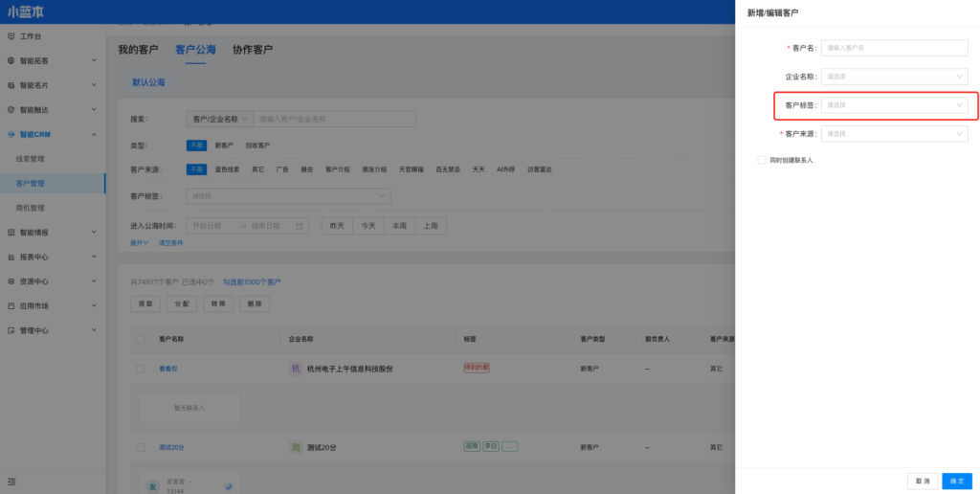Open the 协作客户 tab
This screenshot has width=980, height=494.
253,50
